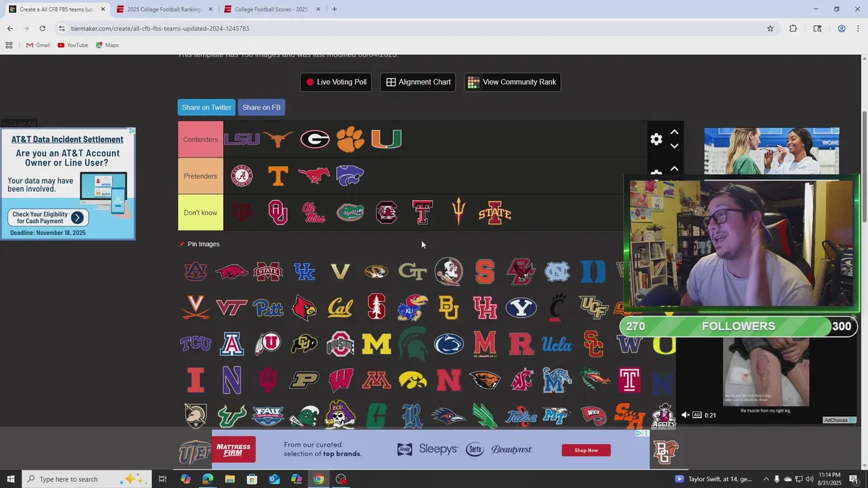Switch to 2025 College Football Rankings tab

[163, 9]
